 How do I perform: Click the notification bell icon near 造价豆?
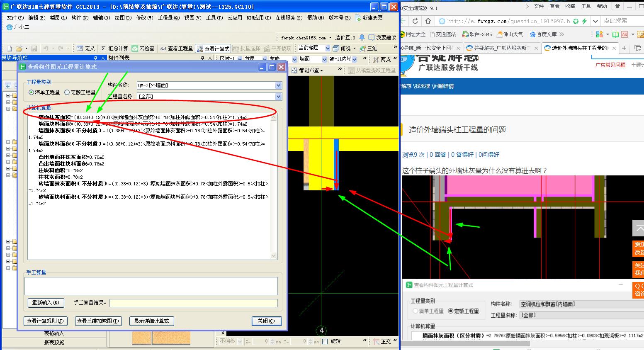pyautogui.click(x=362, y=37)
